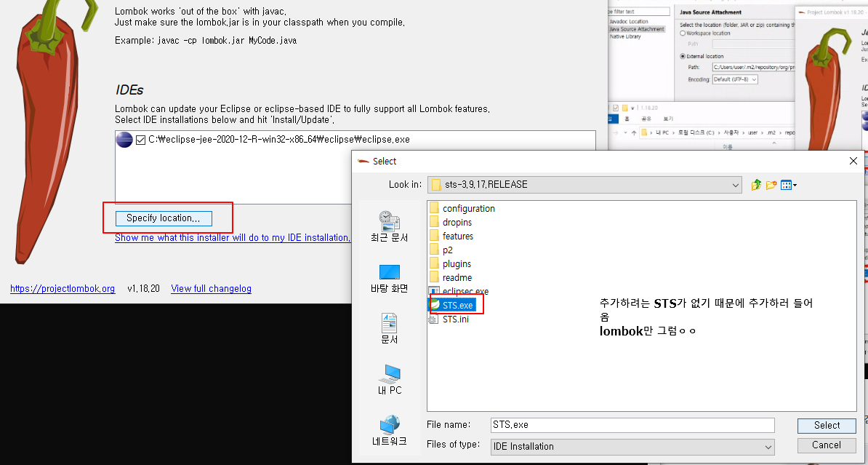Click the Select button

coord(827,425)
